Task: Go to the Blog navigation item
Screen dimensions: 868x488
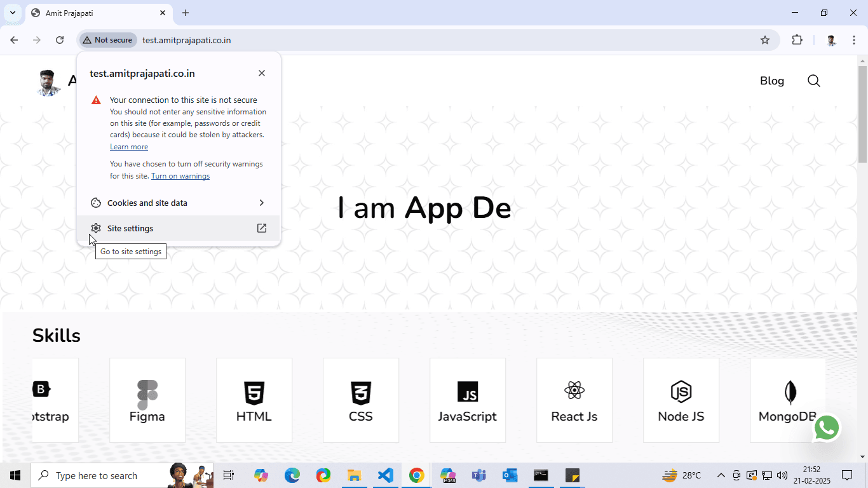Action: pyautogui.click(x=771, y=81)
